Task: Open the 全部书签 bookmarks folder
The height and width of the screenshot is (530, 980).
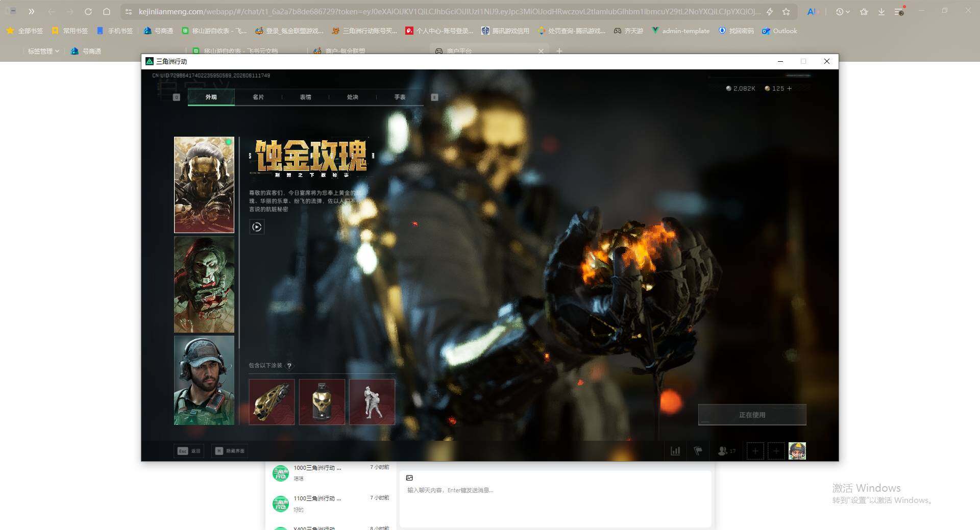Action: point(24,31)
